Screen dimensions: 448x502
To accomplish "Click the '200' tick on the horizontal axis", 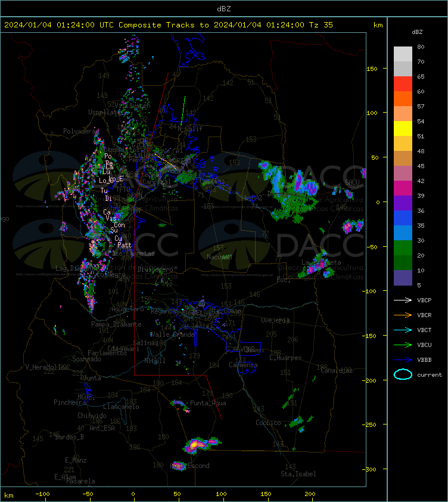I will tap(310, 494).
